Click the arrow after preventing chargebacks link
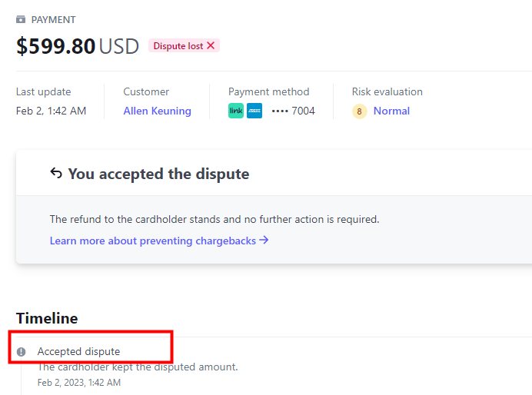 [x=264, y=241]
